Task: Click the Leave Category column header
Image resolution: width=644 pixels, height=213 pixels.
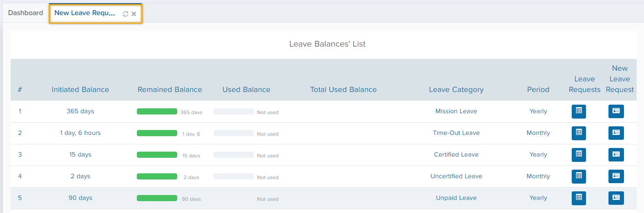Action: click(456, 90)
